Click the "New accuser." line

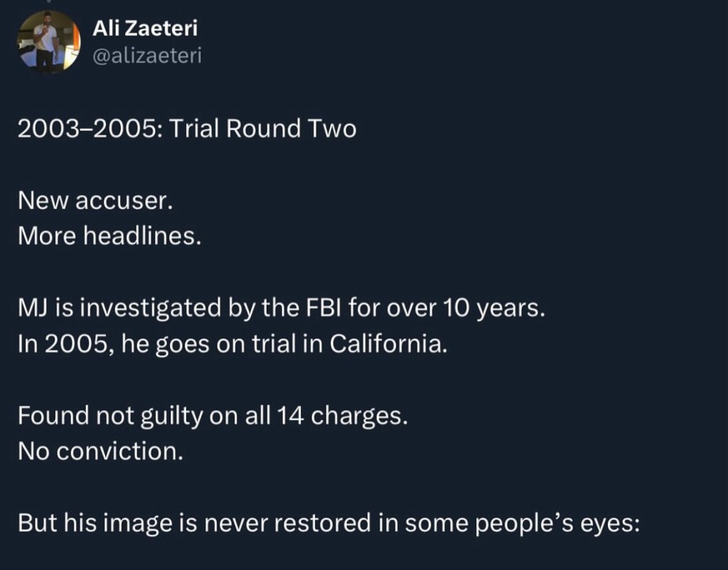click(95, 201)
